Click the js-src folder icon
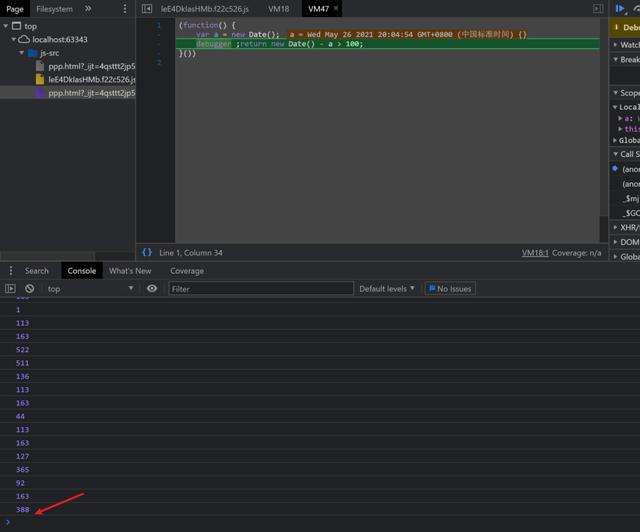The width and height of the screenshot is (640, 532). pos(33,53)
